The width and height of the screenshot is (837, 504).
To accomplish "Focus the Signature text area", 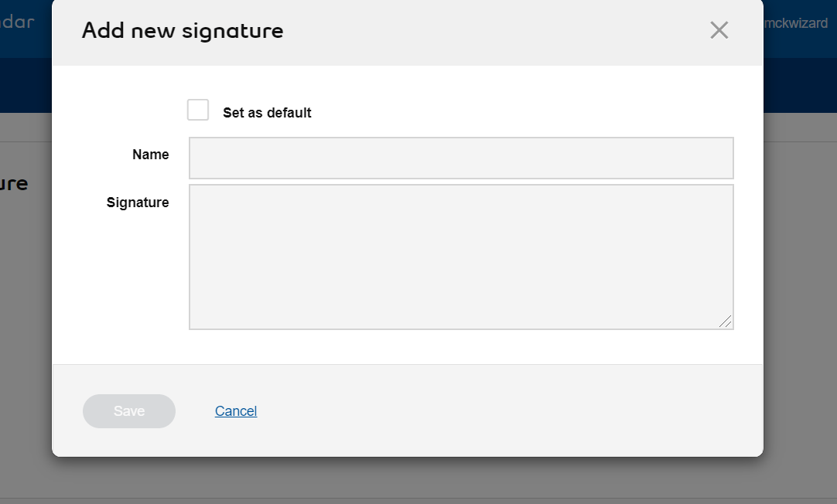I will point(461,255).
